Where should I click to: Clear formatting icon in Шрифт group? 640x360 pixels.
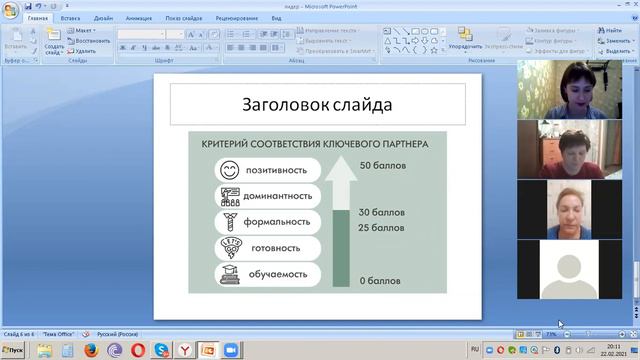pyautogui.click(x=214, y=35)
